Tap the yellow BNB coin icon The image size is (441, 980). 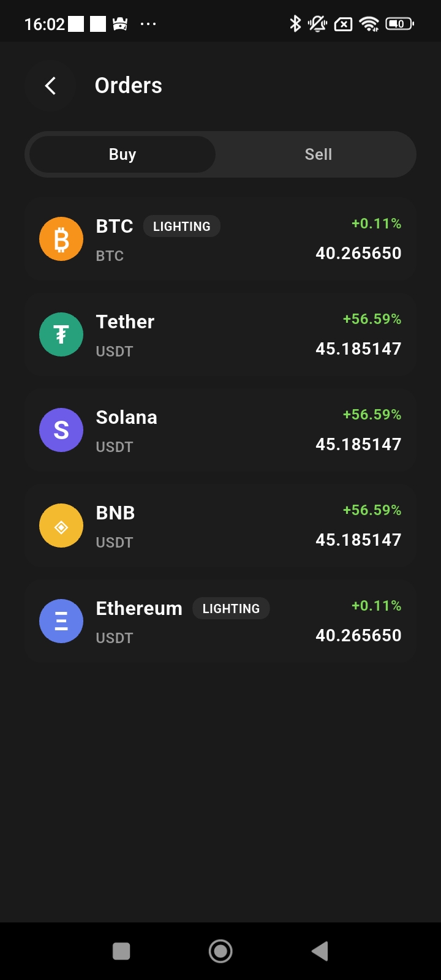pyautogui.click(x=61, y=526)
